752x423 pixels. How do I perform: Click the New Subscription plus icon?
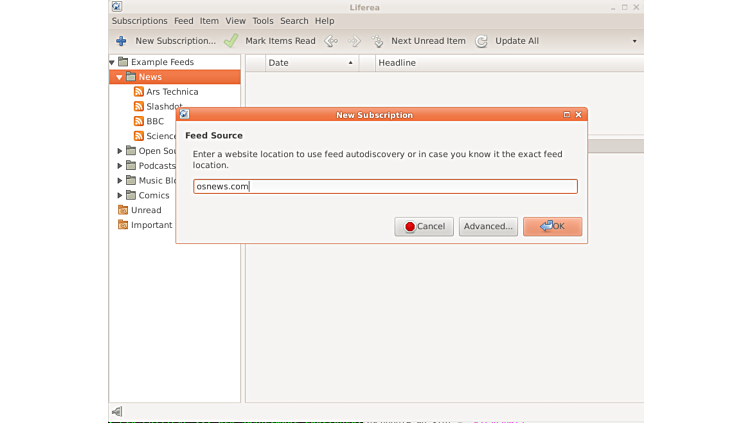(x=121, y=41)
